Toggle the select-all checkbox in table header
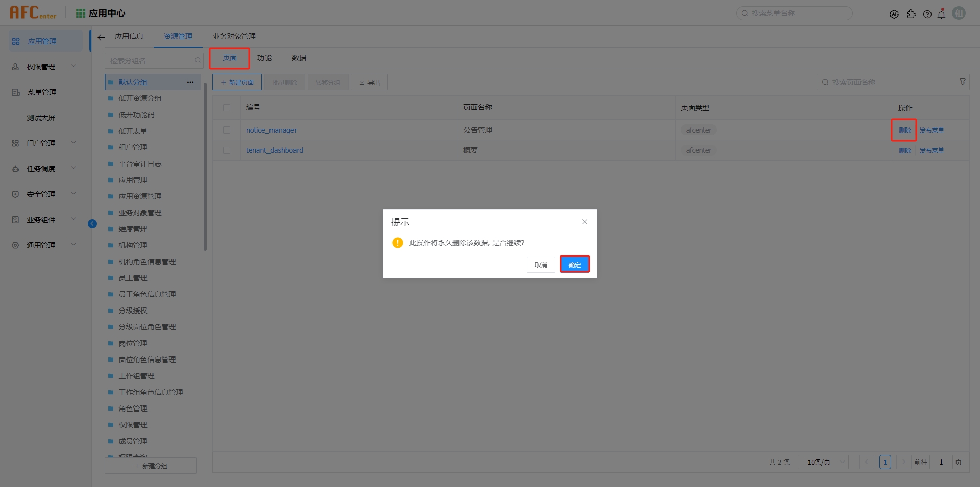 coord(227,108)
